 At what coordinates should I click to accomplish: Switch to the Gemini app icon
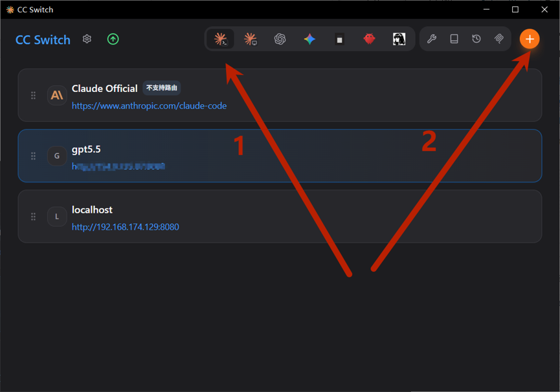click(309, 39)
